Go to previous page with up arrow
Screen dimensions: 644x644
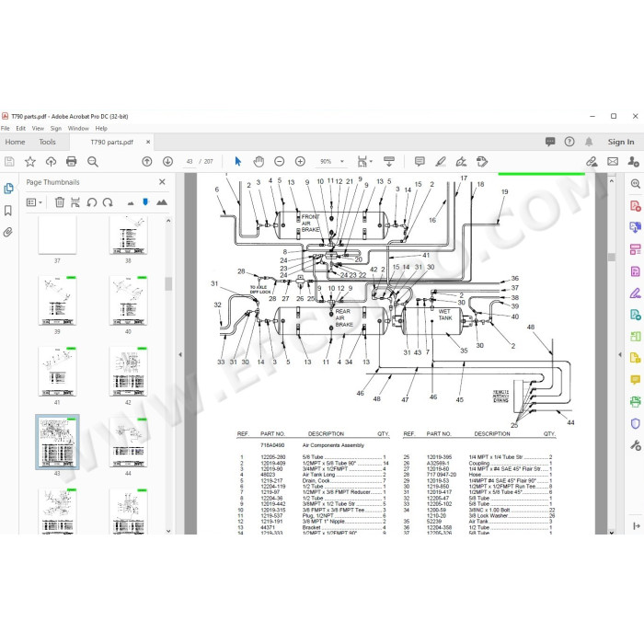click(x=146, y=161)
